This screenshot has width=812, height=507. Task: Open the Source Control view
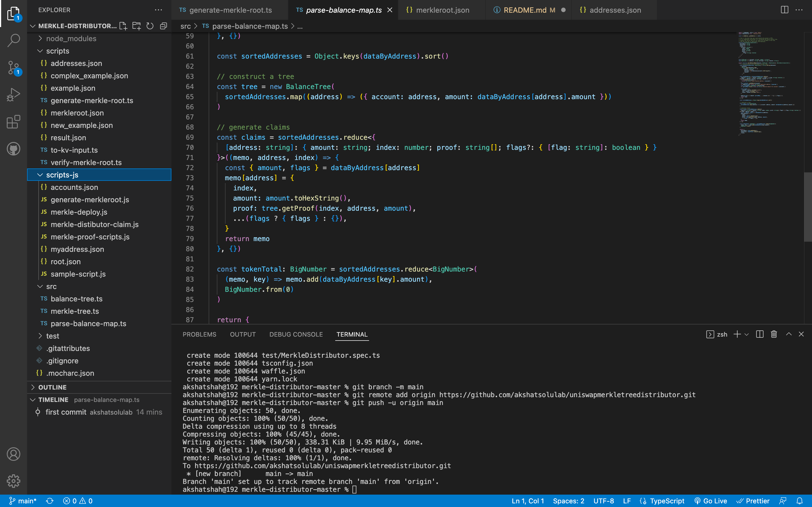[13, 67]
